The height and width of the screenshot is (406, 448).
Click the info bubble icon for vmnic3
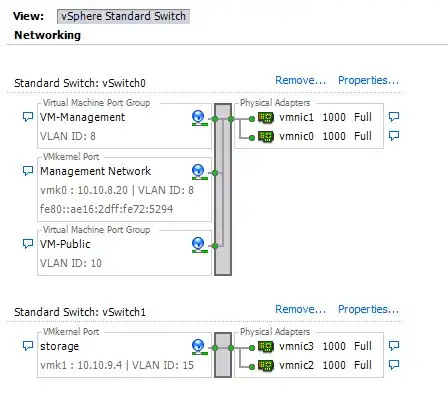click(394, 346)
